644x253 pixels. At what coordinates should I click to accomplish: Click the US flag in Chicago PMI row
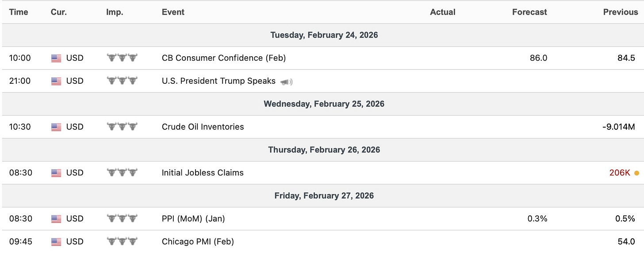pos(56,242)
